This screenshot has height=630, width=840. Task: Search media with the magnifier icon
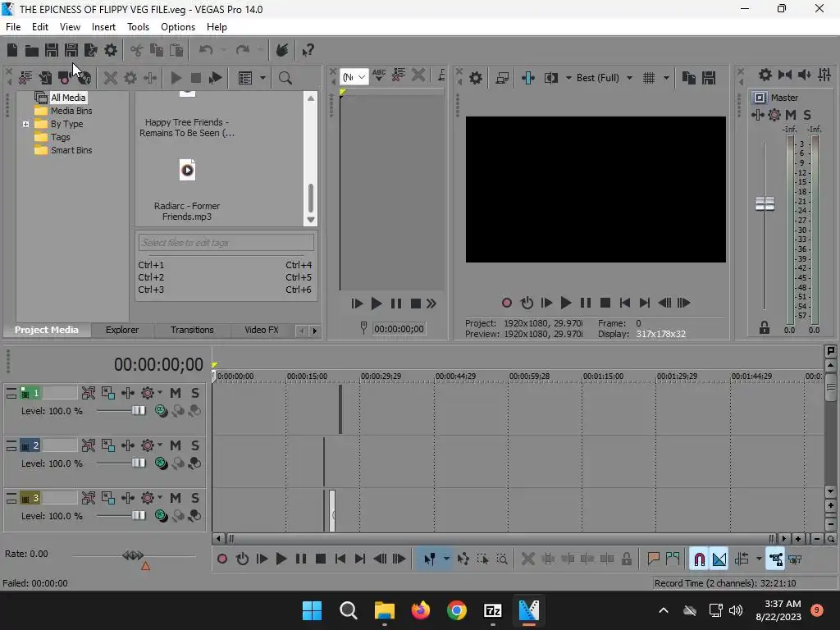coord(285,78)
